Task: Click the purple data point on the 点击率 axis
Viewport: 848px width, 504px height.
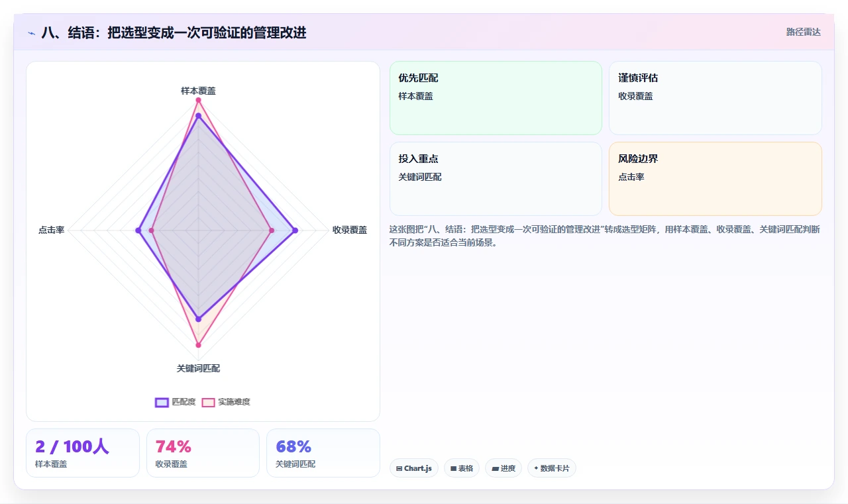Action: pos(138,230)
